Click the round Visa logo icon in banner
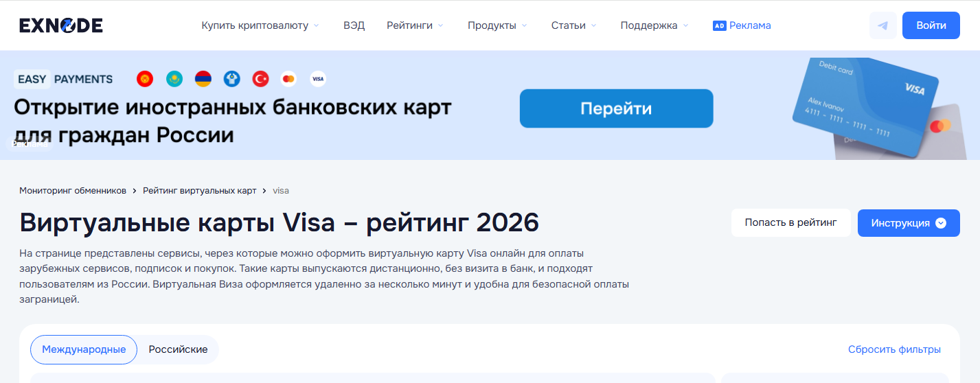The image size is (980, 383). tap(317, 79)
